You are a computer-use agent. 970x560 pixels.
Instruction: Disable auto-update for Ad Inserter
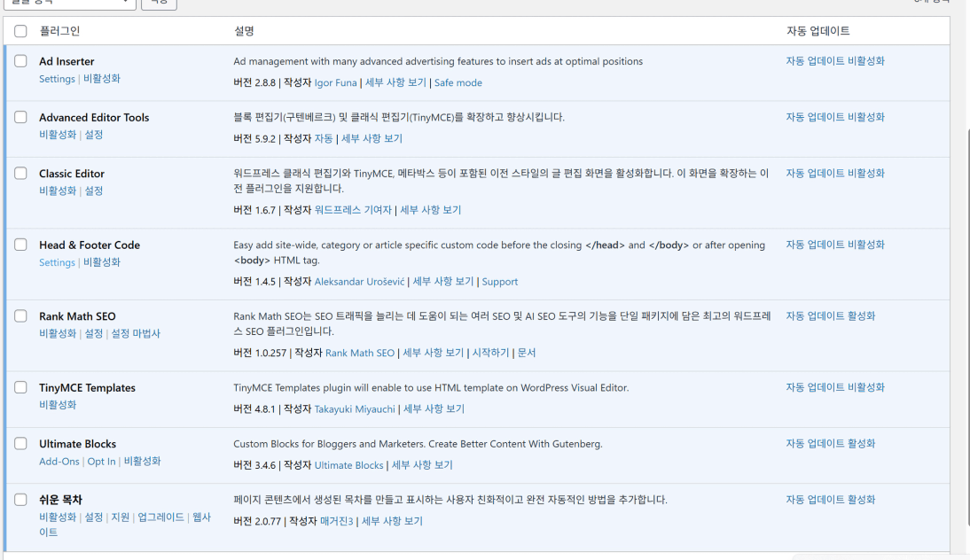click(835, 60)
